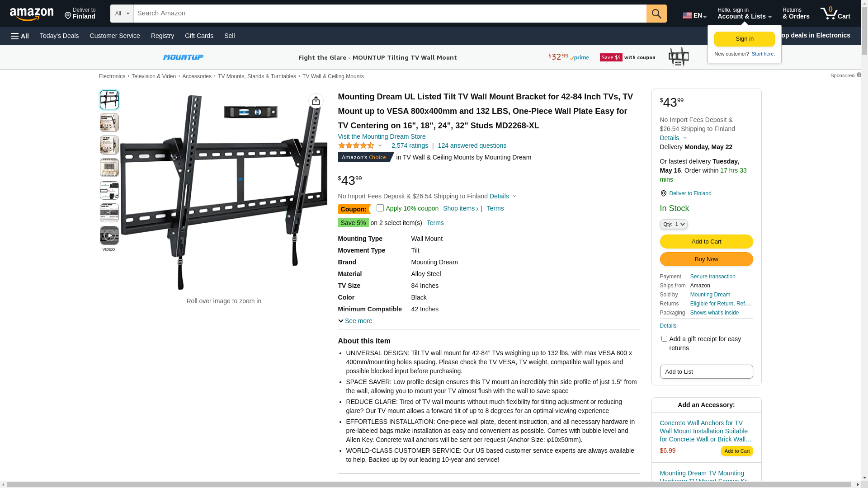
Task: Click the share icon on the product image
Action: coord(316,101)
